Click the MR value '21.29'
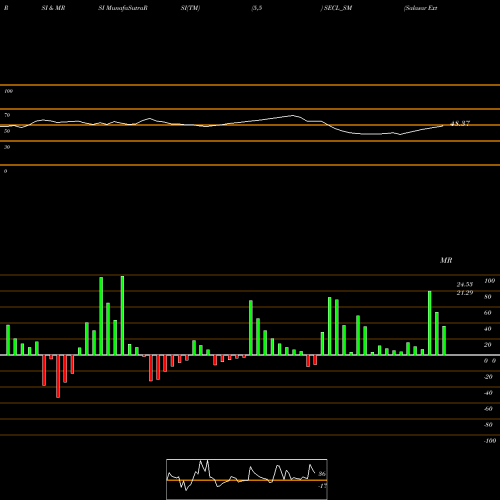This screenshot has width=500, height=500. 465,293
